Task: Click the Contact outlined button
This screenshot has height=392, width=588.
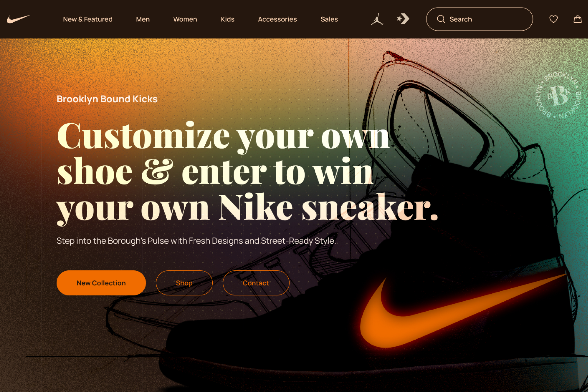Action: 256,283
